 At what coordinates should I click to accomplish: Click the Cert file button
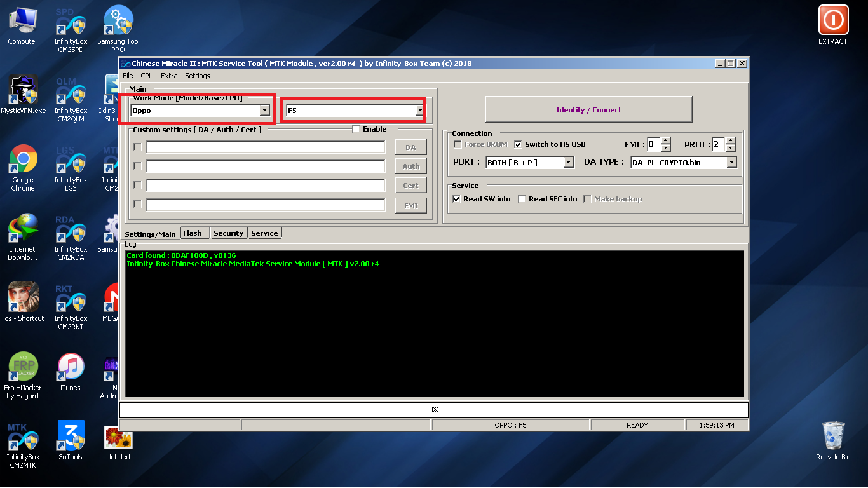[410, 186]
